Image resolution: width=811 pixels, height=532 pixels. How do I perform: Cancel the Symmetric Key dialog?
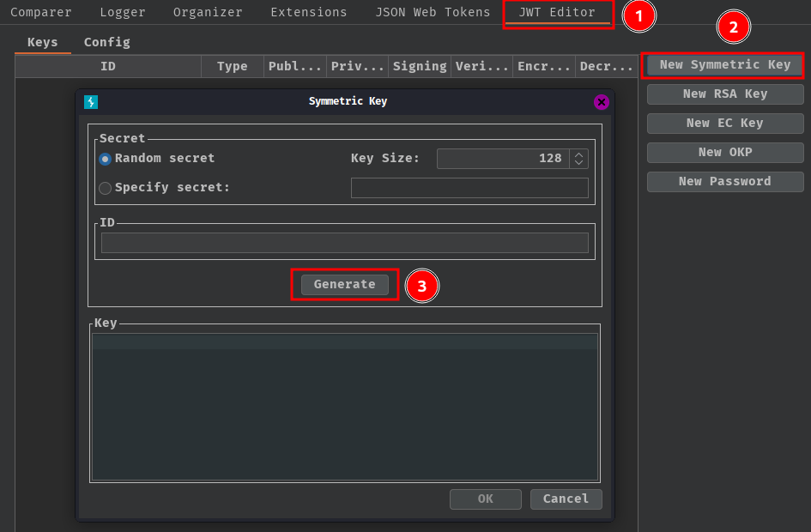coord(566,499)
